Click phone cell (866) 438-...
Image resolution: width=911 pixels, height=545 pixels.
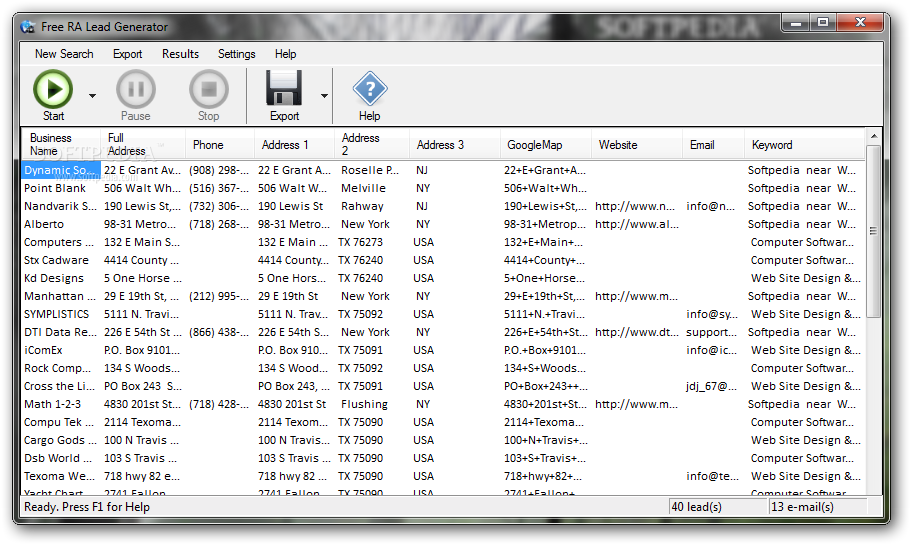click(218, 332)
